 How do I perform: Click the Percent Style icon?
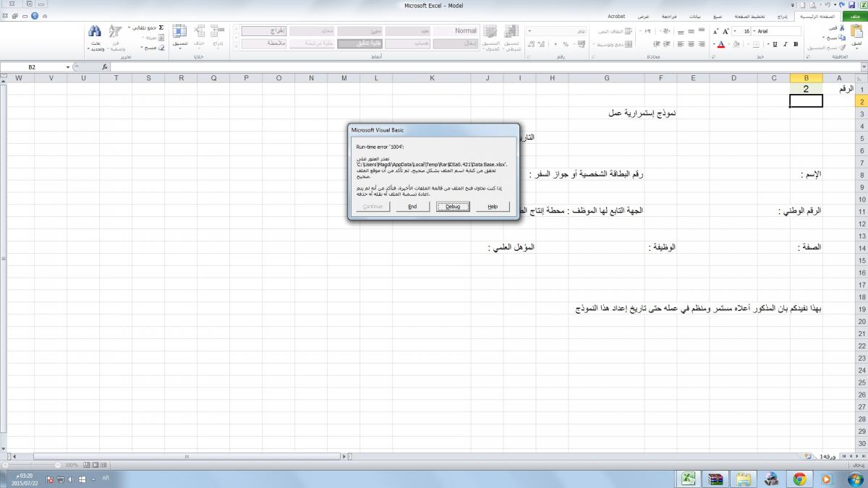(x=566, y=45)
